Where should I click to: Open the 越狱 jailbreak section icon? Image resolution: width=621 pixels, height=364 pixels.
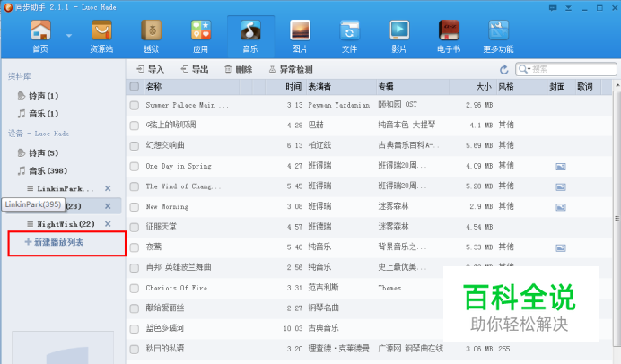pyautogui.click(x=151, y=36)
